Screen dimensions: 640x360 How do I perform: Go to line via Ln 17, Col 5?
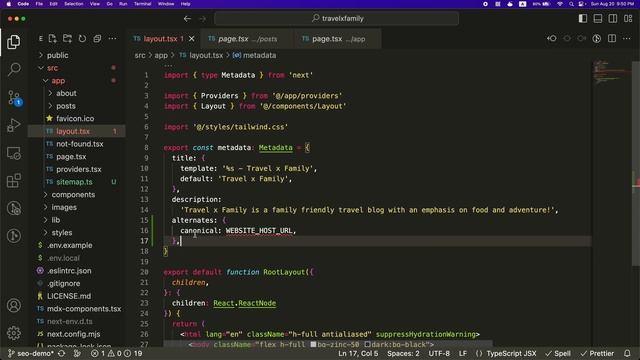[358, 353]
